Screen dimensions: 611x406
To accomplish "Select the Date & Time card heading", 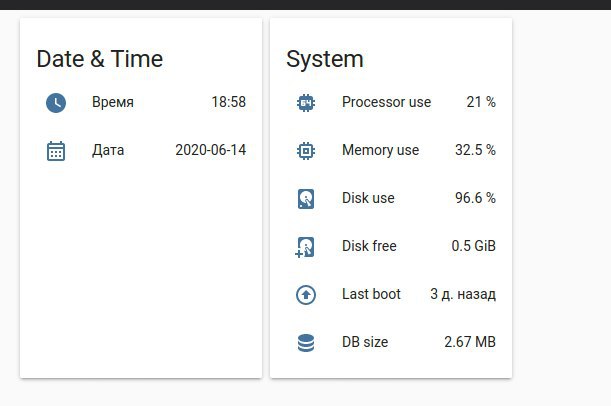I will point(100,59).
